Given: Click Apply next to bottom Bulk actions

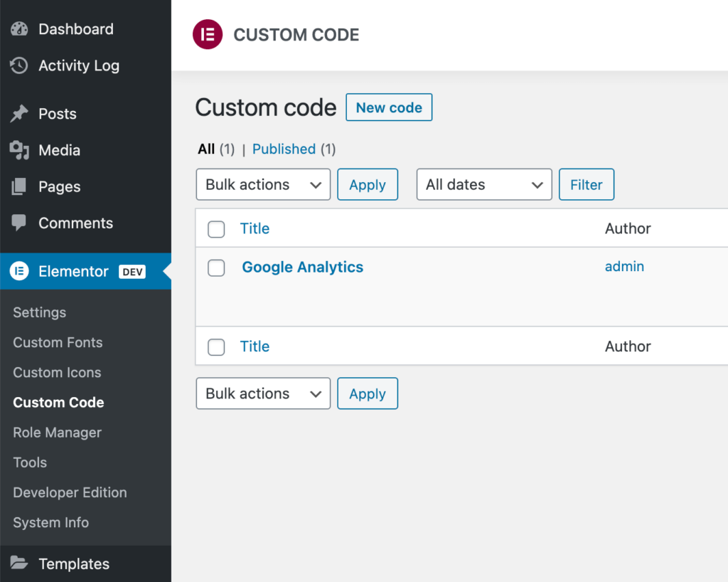Looking at the screenshot, I should pos(368,393).
